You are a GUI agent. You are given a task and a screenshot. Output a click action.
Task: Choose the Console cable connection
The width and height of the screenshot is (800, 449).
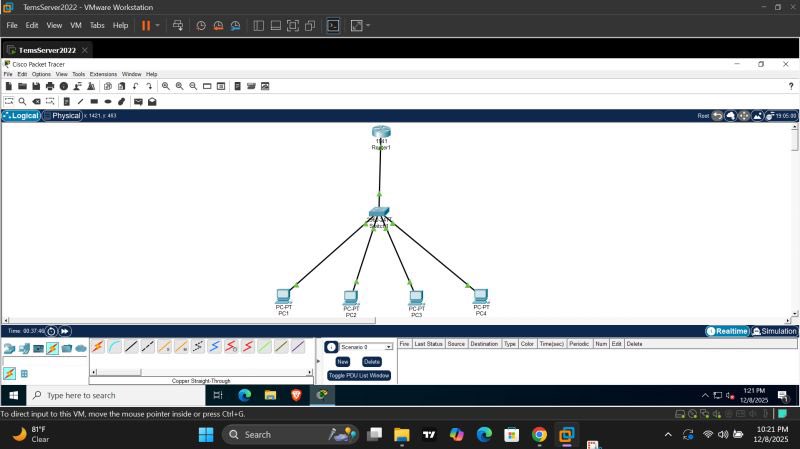click(115, 347)
